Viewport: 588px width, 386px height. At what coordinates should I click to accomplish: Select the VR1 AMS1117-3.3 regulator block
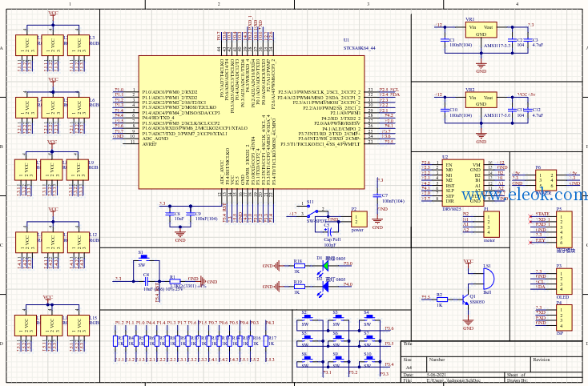coord(481,30)
